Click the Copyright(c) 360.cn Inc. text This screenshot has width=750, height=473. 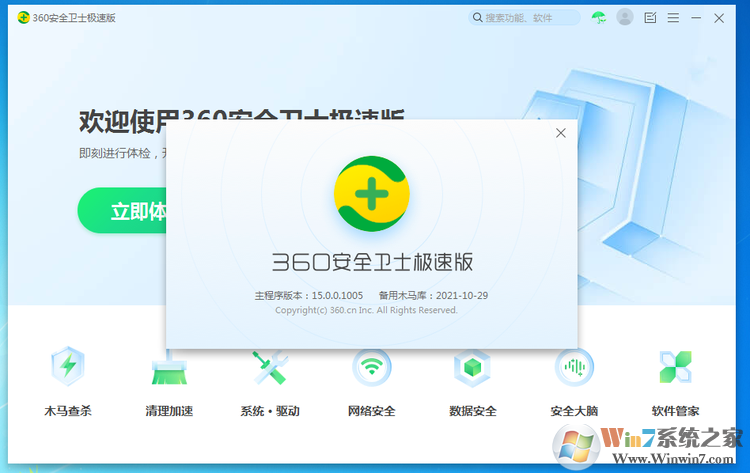[x=366, y=310]
